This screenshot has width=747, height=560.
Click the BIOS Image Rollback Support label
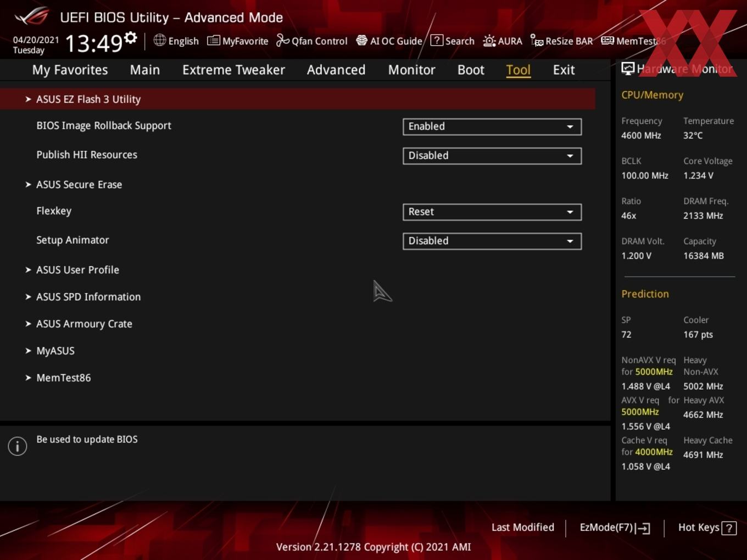click(104, 126)
